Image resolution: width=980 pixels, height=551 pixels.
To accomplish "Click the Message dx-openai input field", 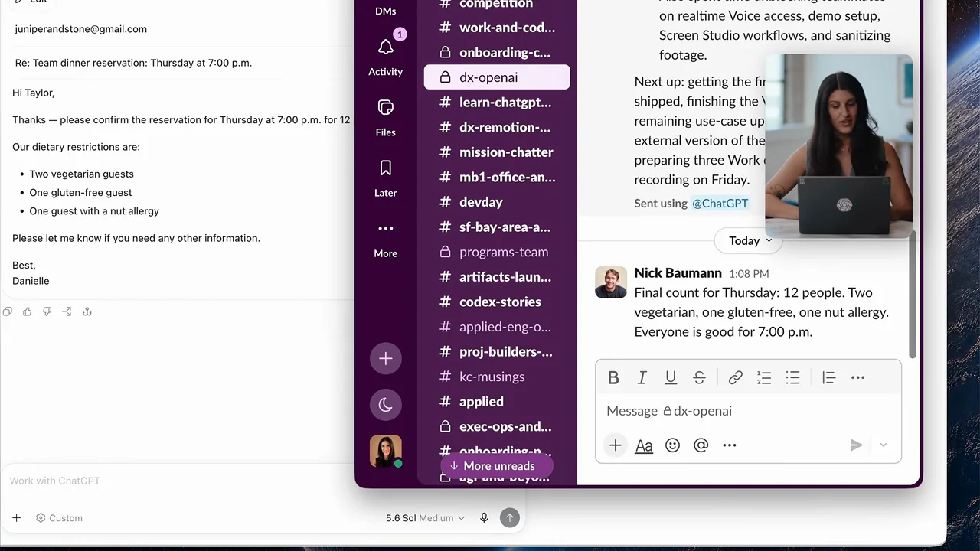I will 748,411.
